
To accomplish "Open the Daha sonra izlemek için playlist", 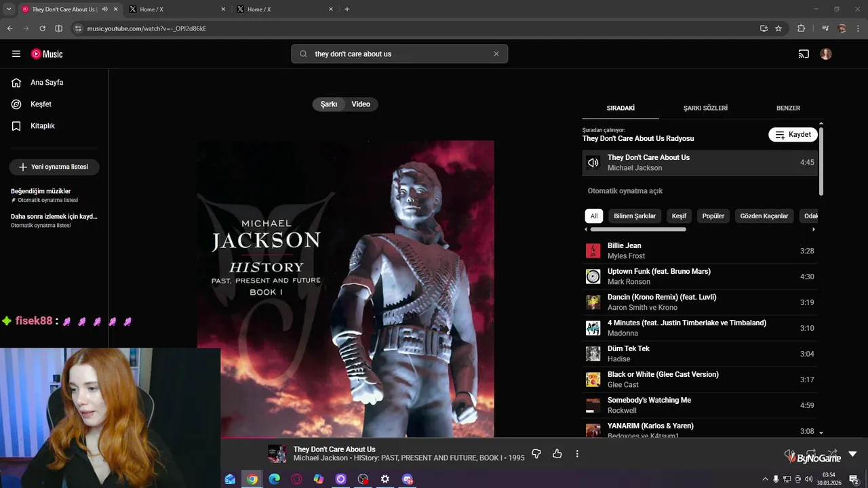I will click(x=54, y=220).
